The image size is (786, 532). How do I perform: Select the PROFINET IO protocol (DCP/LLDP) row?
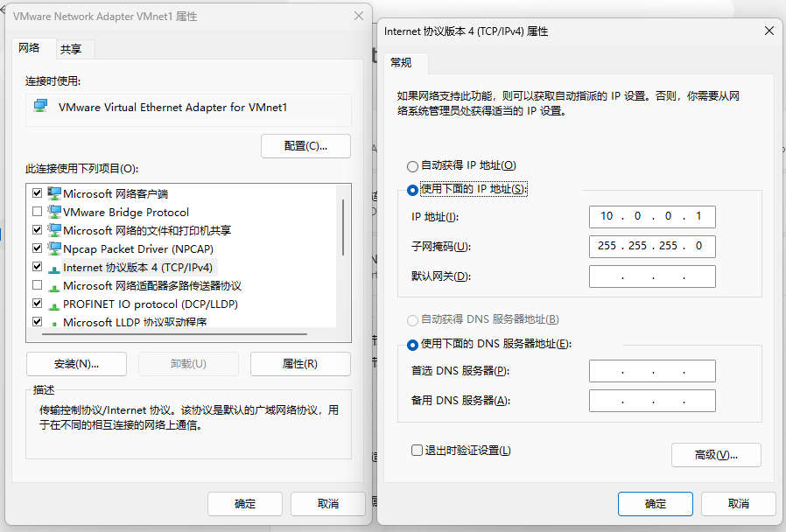click(151, 304)
